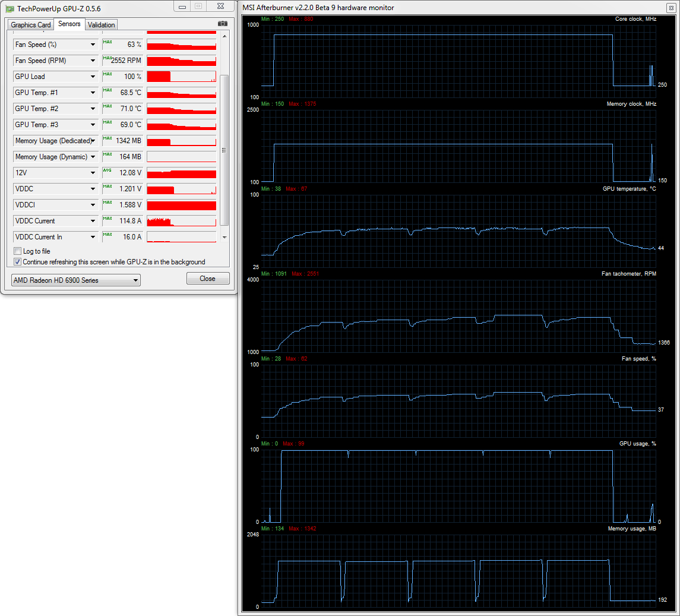Click the "Fan tachometer, RPM" graph label
The image size is (680, 616).
629,274
